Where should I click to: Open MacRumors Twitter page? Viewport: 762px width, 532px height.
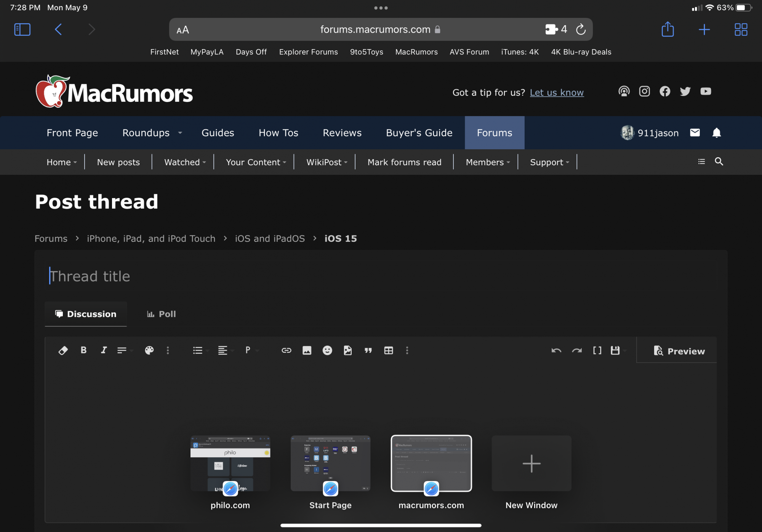685,91
